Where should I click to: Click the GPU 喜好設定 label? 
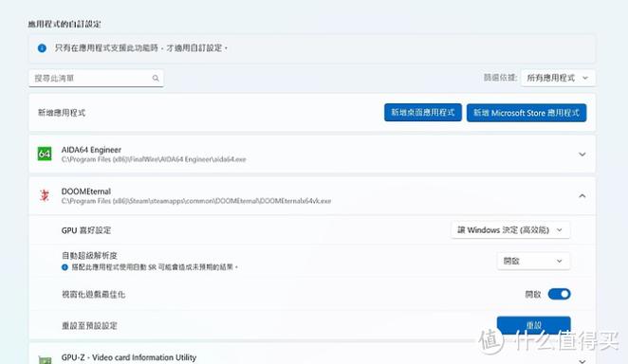86,230
